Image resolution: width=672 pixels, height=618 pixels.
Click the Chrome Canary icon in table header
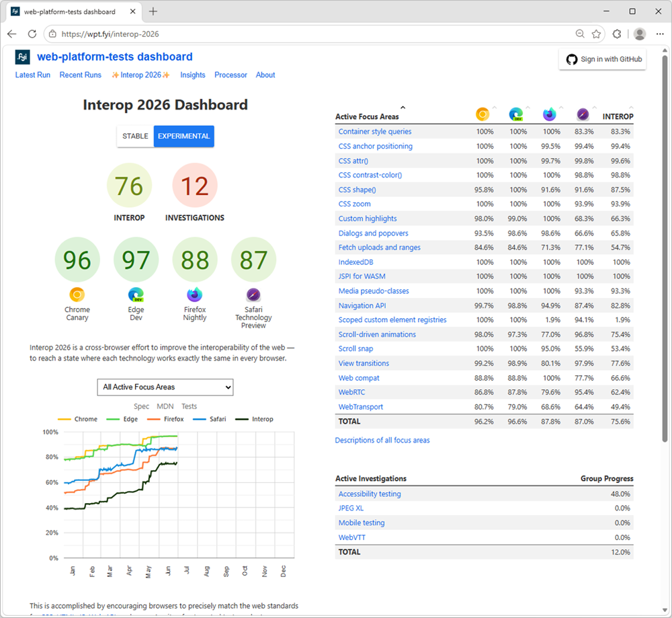482,114
